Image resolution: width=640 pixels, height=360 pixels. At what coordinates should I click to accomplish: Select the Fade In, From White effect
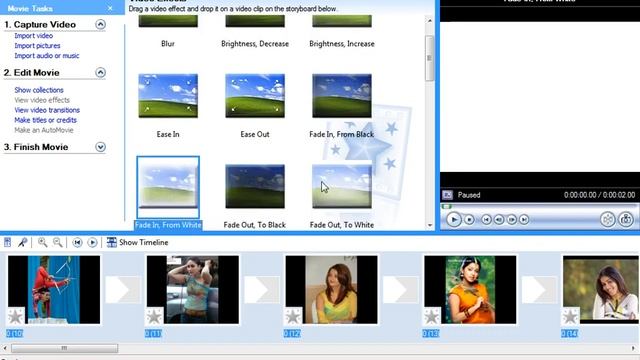click(x=168, y=187)
